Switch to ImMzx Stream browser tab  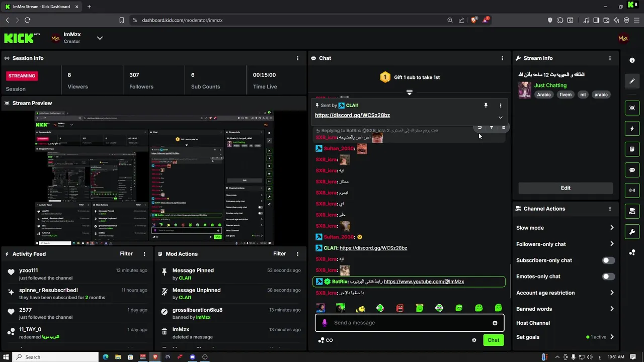pos(42,7)
